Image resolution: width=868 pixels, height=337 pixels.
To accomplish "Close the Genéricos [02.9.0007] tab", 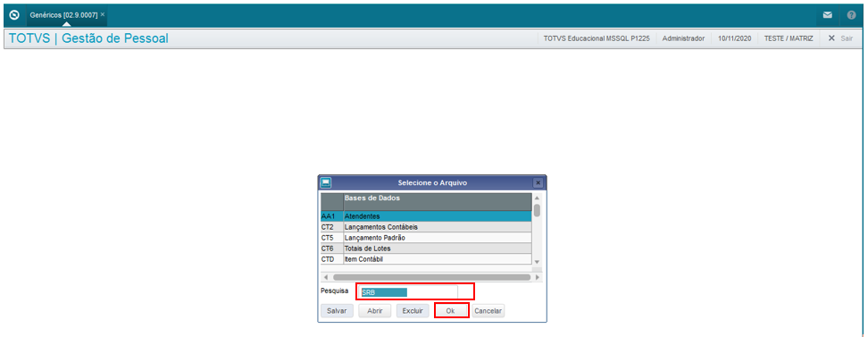I will coord(103,14).
